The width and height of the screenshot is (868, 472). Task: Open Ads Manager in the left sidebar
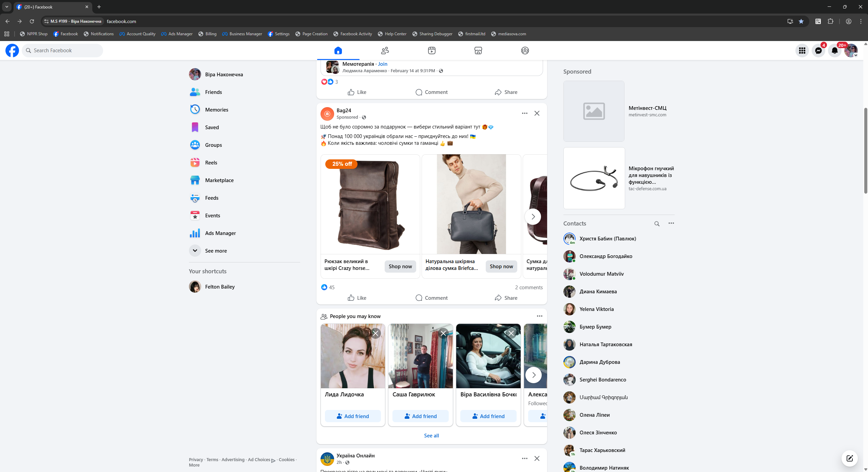220,233
